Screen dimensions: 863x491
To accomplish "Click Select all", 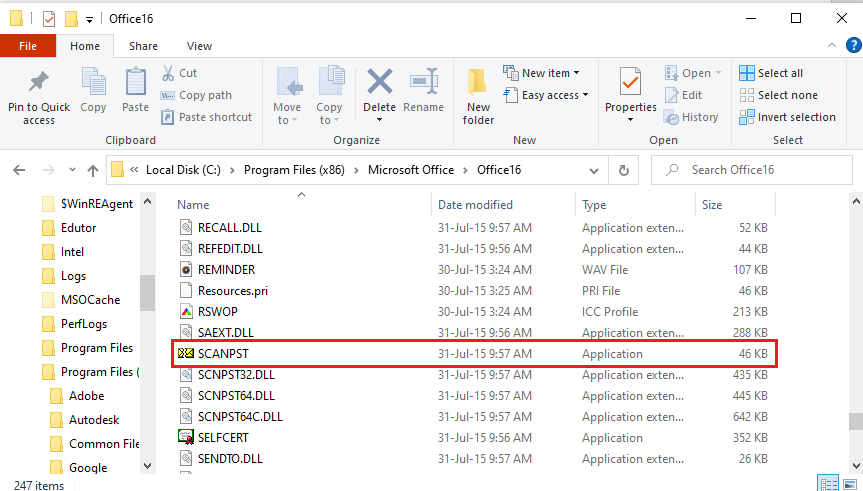I will tap(771, 73).
